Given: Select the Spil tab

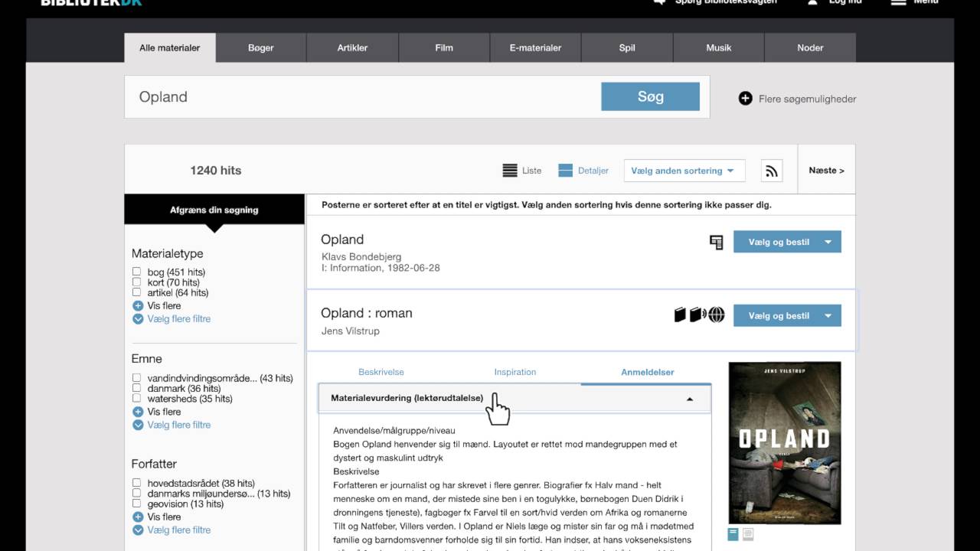Looking at the screenshot, I should [627, 47].
